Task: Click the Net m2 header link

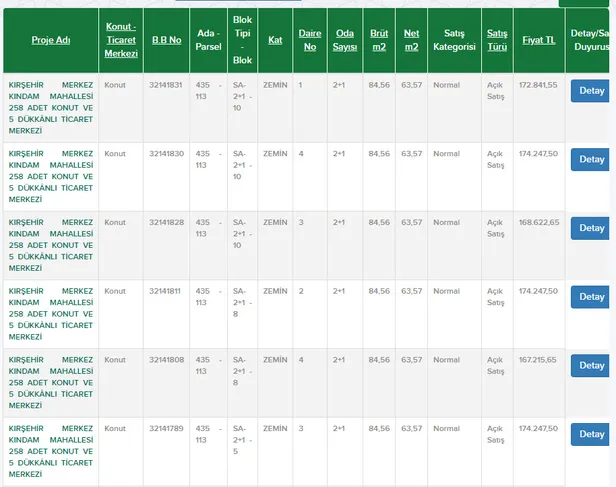Action: point(411,40)
